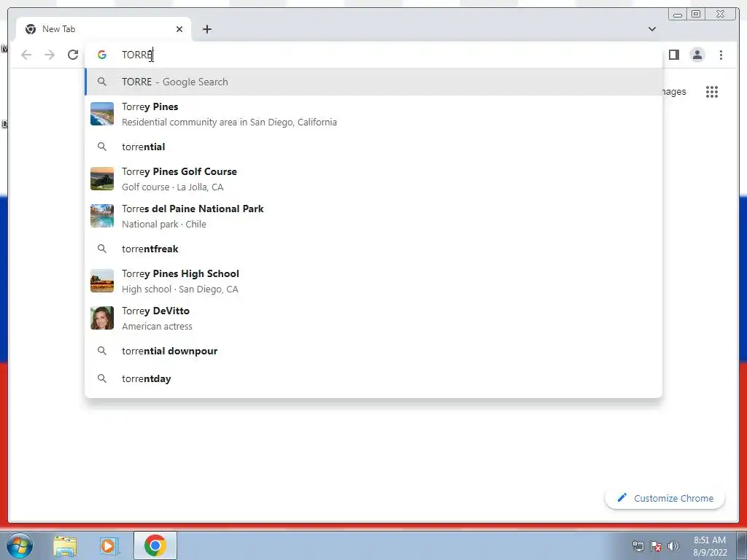This screenshot has width=747, height=560.
Task: Click the Customize Chrome button
Action: [x=665, y=498]
